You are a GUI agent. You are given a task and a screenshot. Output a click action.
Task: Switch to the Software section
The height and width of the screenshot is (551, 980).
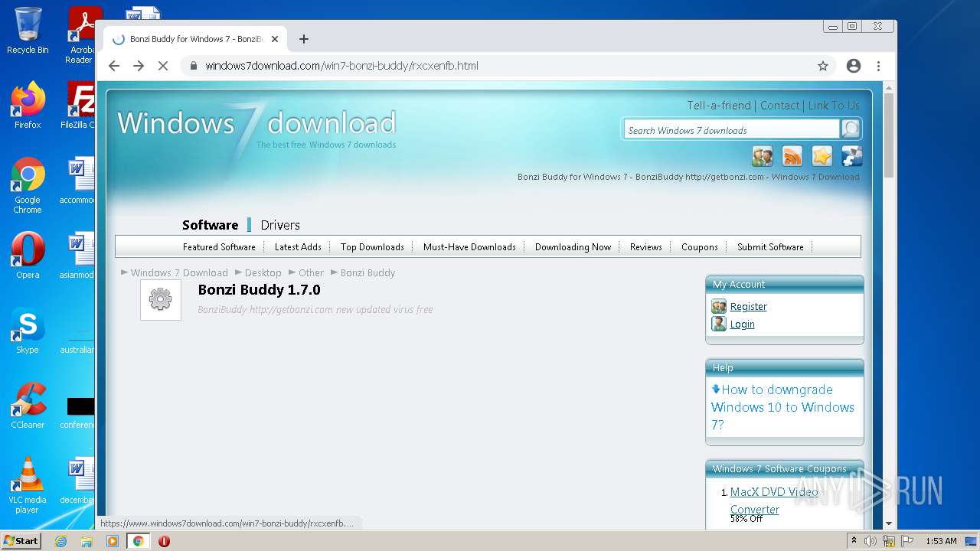tap(210, 225)
